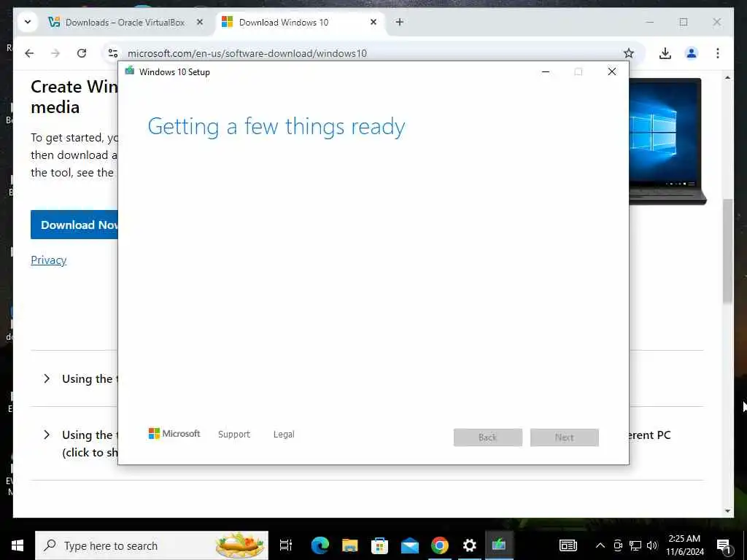The height and width of the screenshot is (560, 747).
Task: Open a new Chrome tab
Action: 400,22
